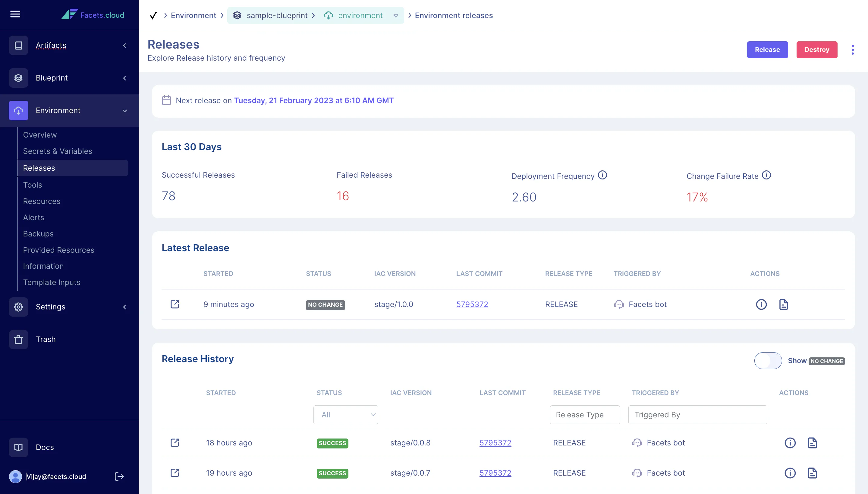868x494 pixels.
Task: View info icon for latest release row
Action: (x=761, y=304)
